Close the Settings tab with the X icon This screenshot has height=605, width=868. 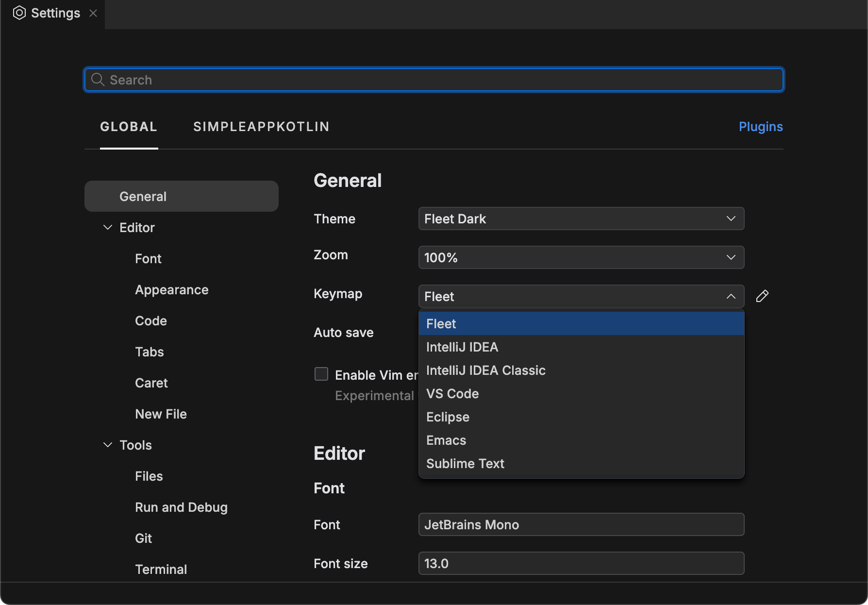point(93,13)
